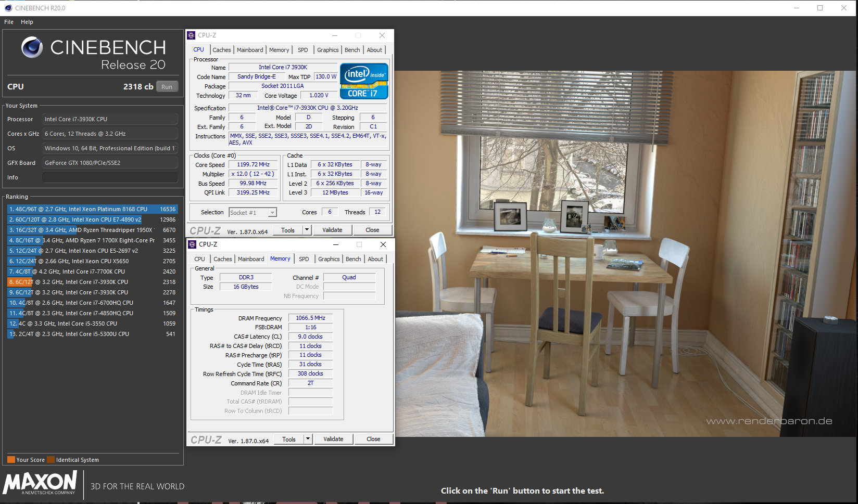Select the Core i7-6700HQ ranking row
The height and width of the screenshot is (504, 858).
pyautogui.click(x=92, y=303)
